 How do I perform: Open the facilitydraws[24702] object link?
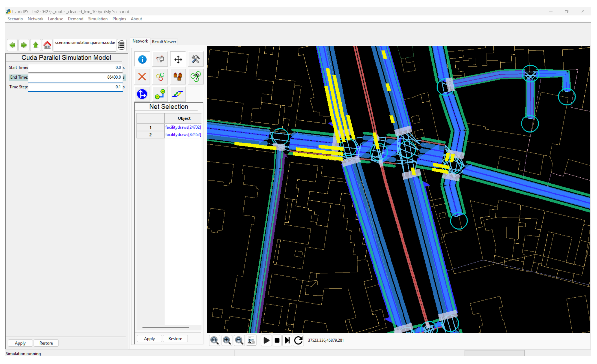coord(183,127)
